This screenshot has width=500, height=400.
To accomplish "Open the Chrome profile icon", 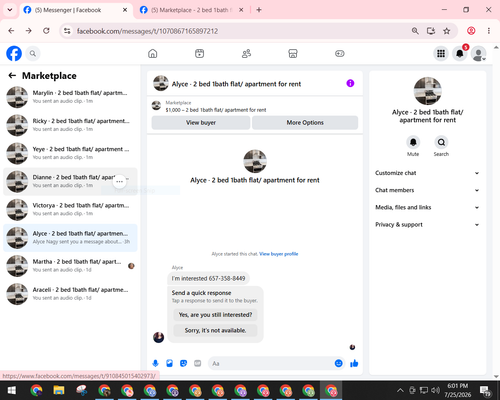I will tap(471, 31).
